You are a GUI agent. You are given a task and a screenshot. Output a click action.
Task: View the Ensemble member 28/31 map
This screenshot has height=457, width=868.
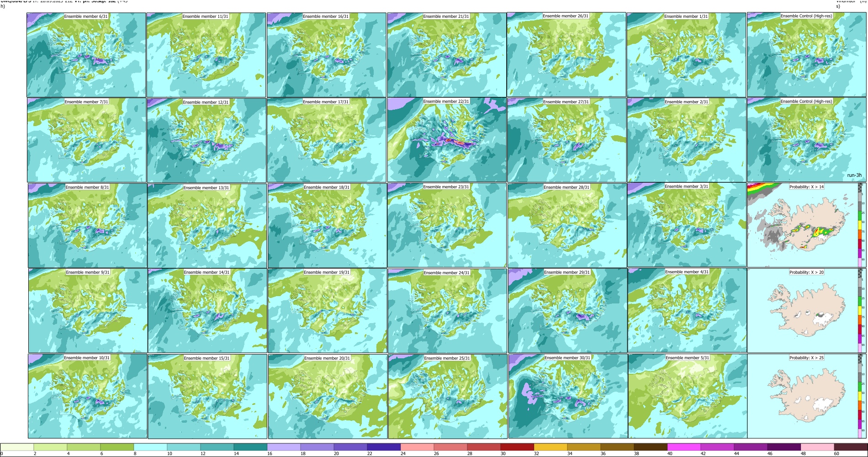coord(567,225)
